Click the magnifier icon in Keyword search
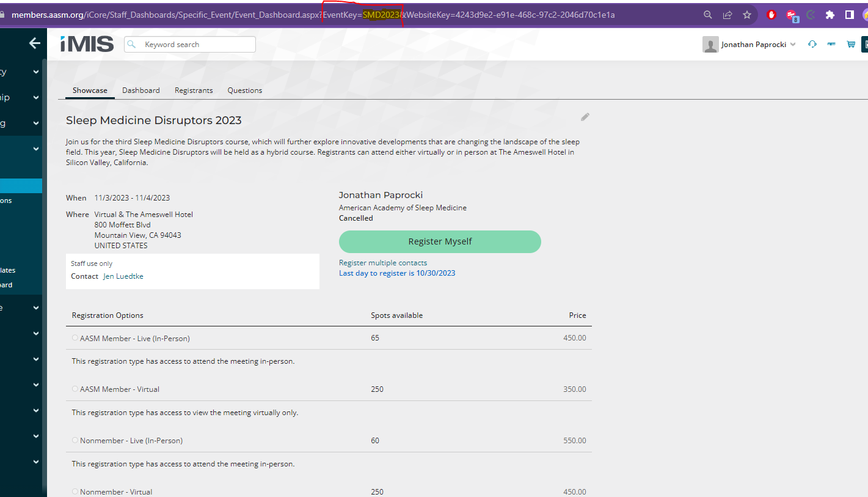 132,44
